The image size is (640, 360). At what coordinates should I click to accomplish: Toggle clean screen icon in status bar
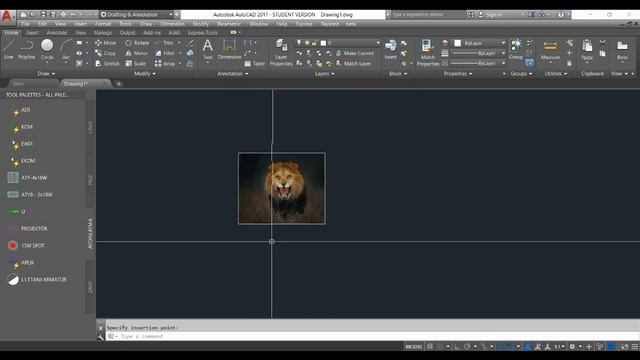pyautogui.click(x=624, y=347)
